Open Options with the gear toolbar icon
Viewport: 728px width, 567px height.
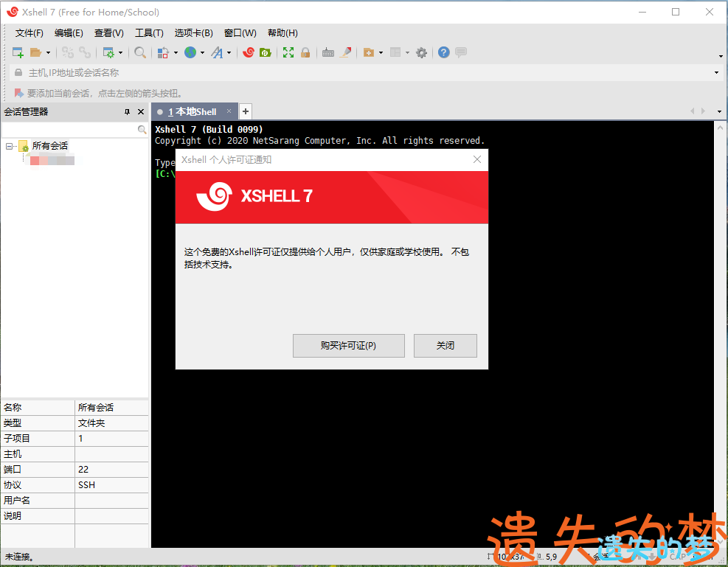[421, 52]
